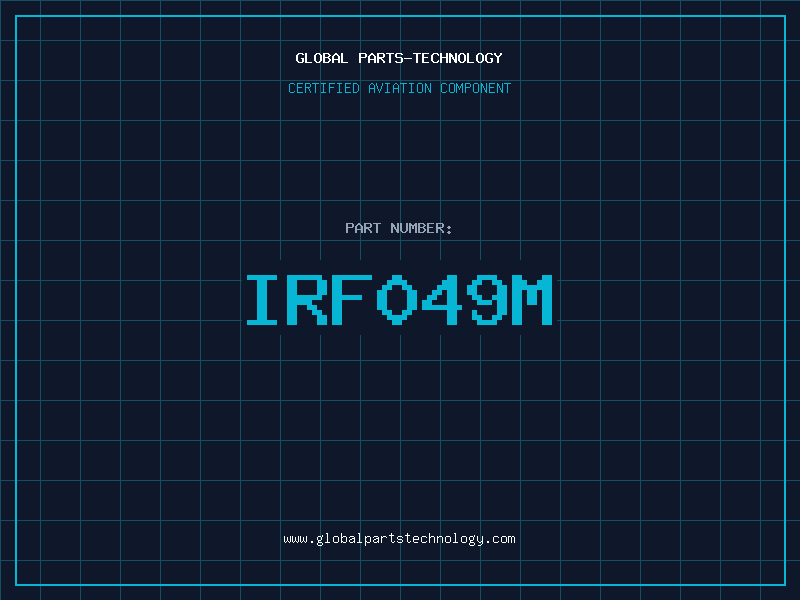
Task: Select the Certified Aviation Component subtitle
Action: coord(399,88)
